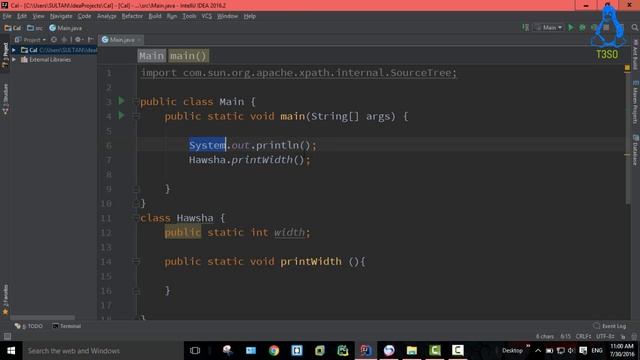640x360 pixels.
Task: Open the Tools menu
Action: pos(189,16)
